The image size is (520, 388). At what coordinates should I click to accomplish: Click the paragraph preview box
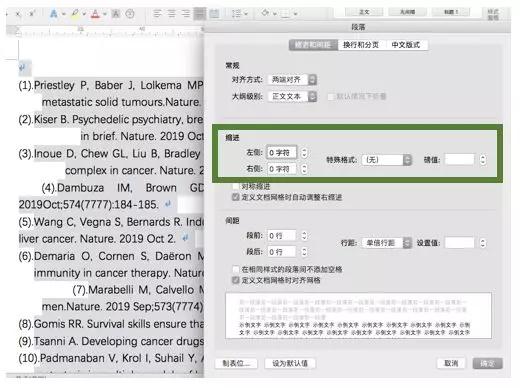coord(359,316)
